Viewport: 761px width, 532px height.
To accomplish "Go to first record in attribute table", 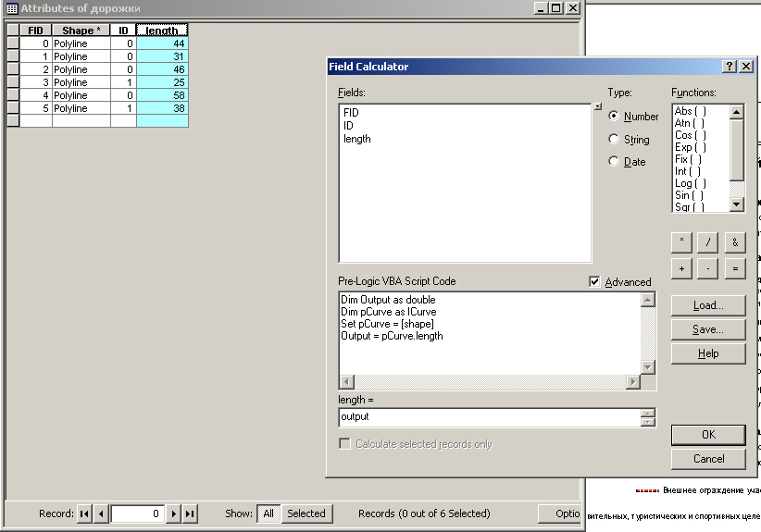I will click(x=84, y=513).
